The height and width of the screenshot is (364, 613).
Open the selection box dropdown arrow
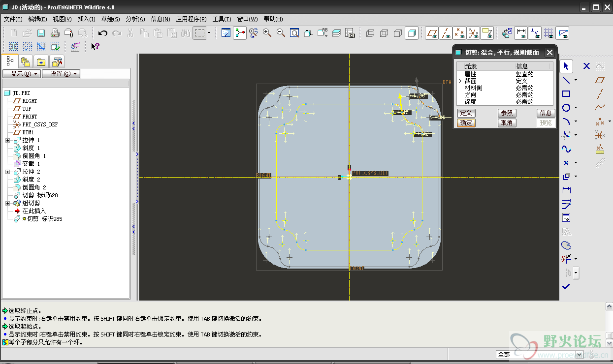209,33
